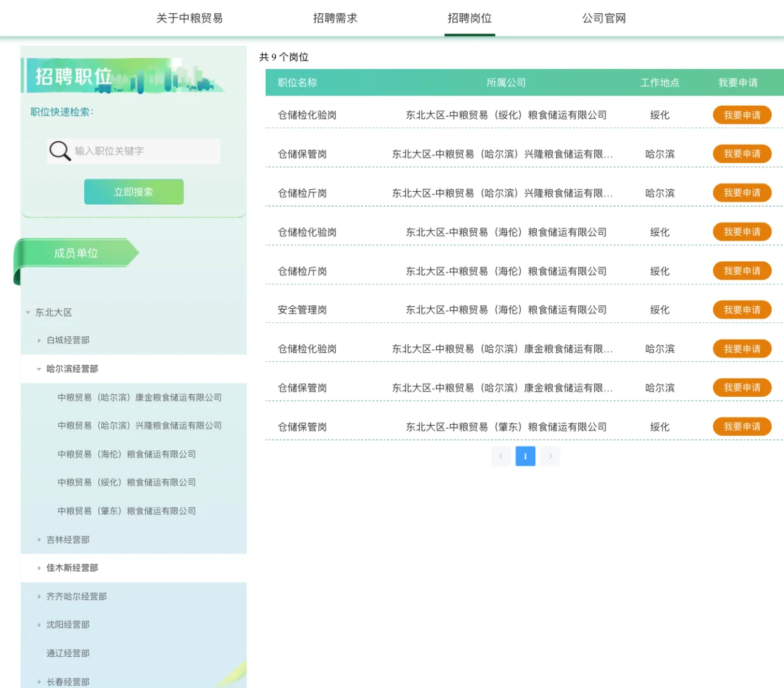The width and height of the screenshot is (784, 688).
Task: Click page number 1 in pagination
Action: click(525, 456)
